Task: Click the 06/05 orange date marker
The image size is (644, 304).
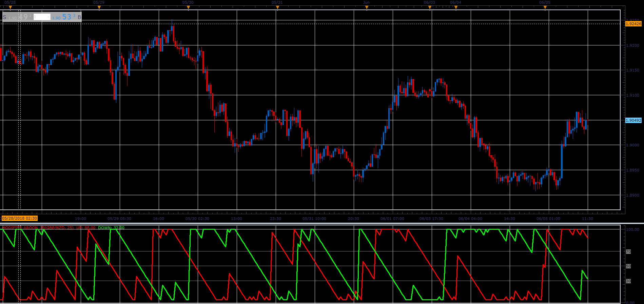Action: coord(545,7)
